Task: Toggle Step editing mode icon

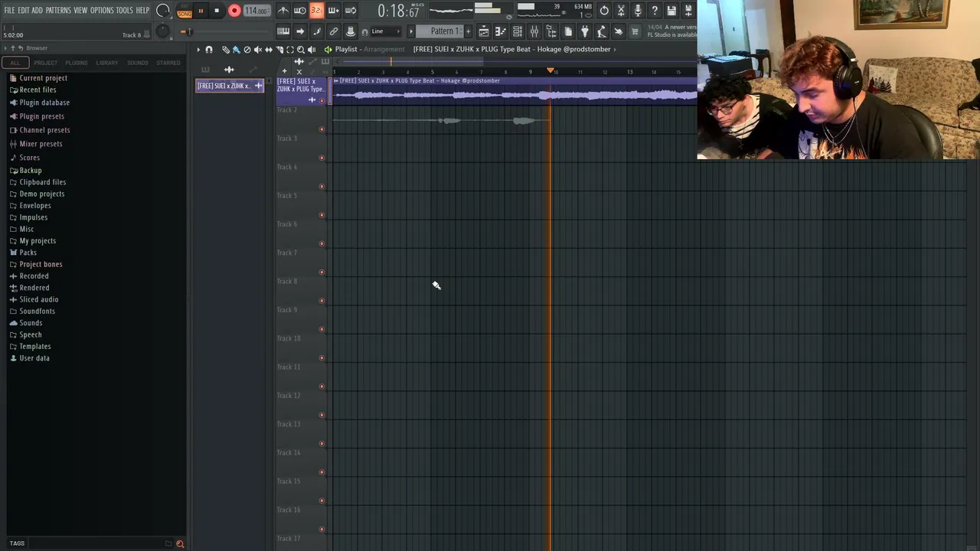Action: pos(317,31)
